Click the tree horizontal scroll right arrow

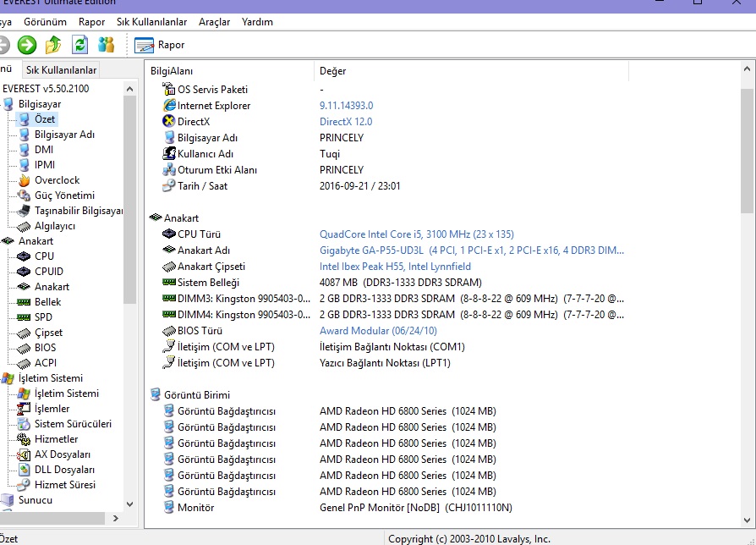point(115,519)
